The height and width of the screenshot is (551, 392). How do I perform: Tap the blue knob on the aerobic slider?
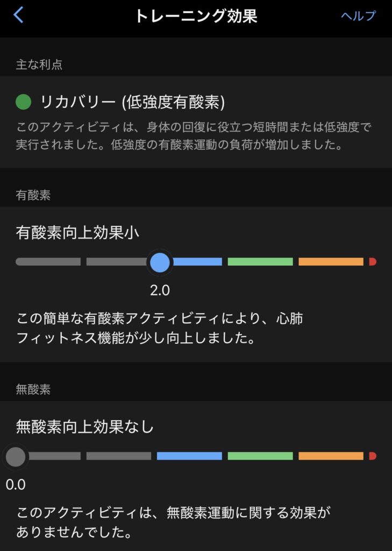(x=160, y=262)
